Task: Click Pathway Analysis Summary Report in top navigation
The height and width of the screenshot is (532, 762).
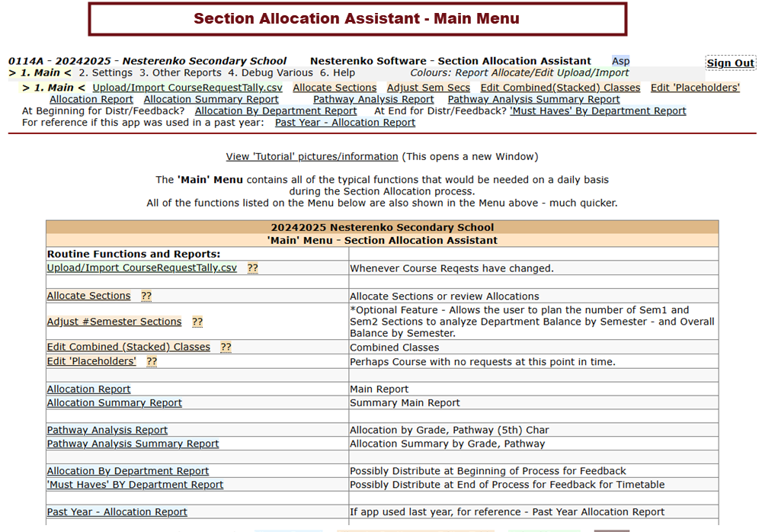Action: click(x=533, y=99)
